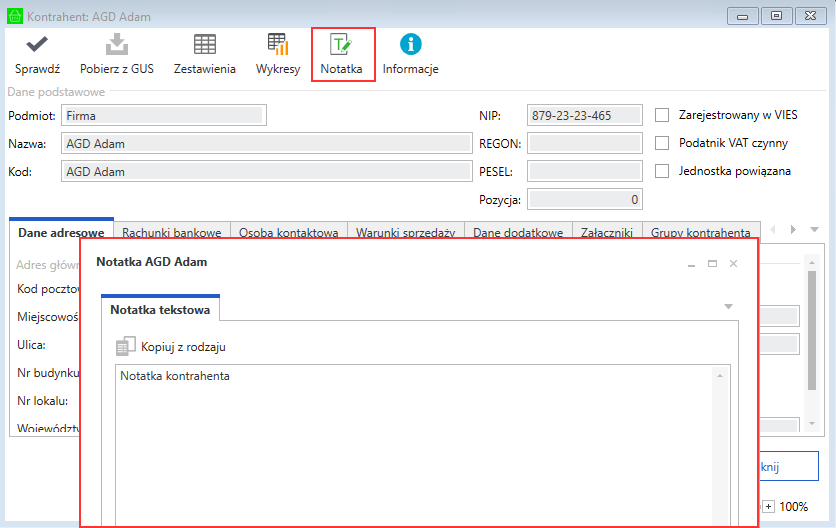
Task: Switch to the Rachunki bankowe tab
Action: tap(171, 232)
